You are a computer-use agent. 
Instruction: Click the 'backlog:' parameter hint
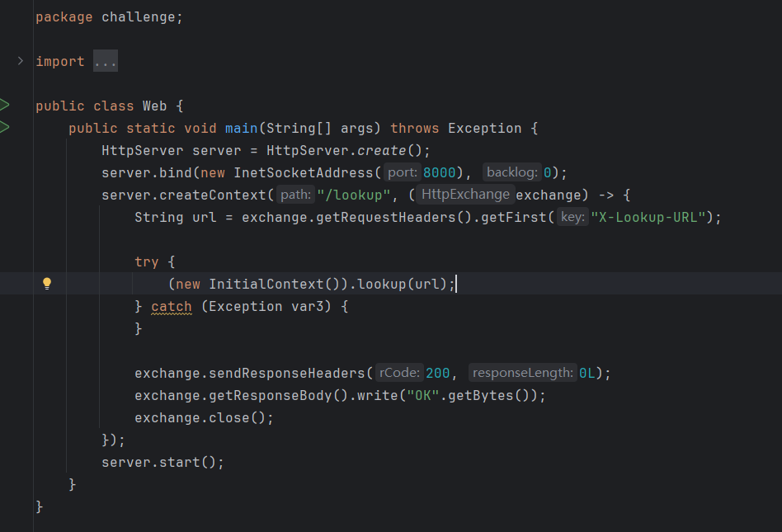[511, 172]
